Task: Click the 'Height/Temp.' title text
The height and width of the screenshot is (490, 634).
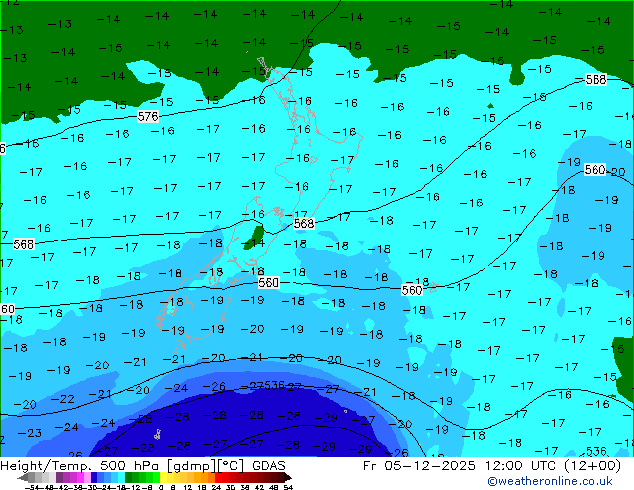Action: [x=45, y=466]
